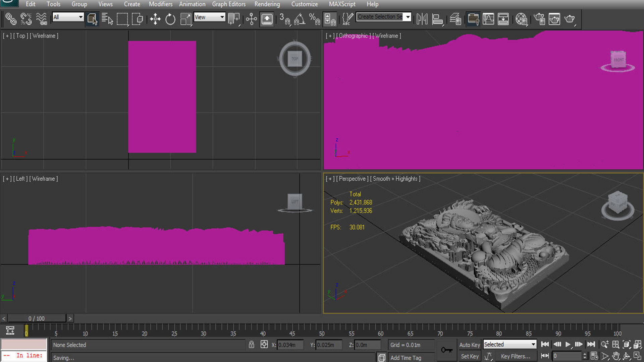Select the Select and Move tool
644x362 pixels.
(x=155, y=19)
